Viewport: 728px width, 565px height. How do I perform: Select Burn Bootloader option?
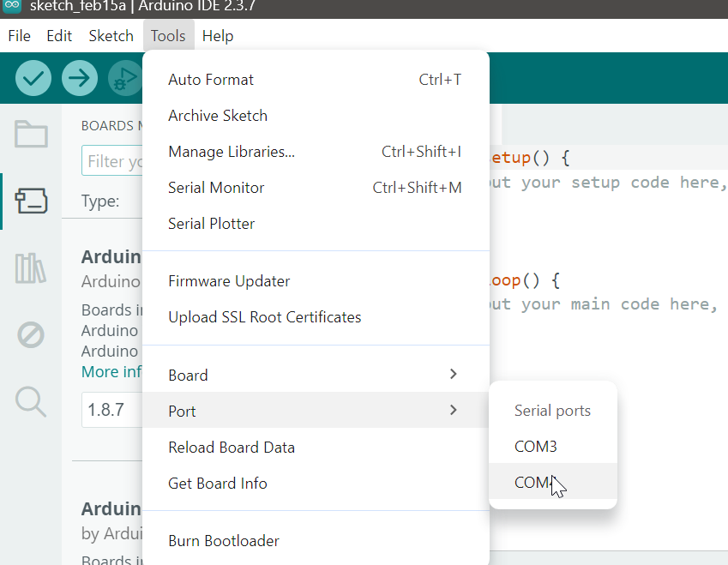coord(223,541)
